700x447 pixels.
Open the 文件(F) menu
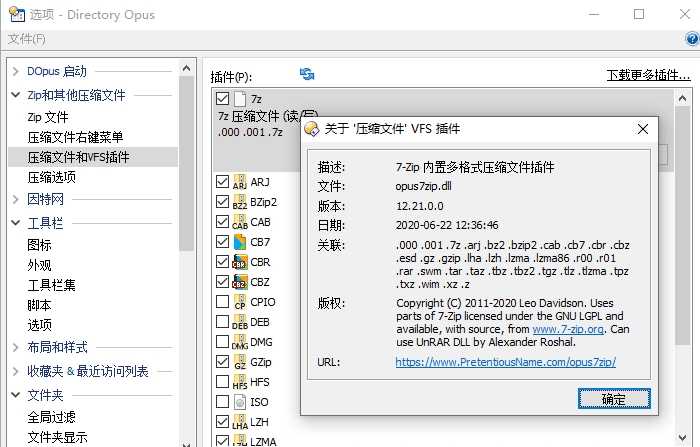tap(27, 39)
